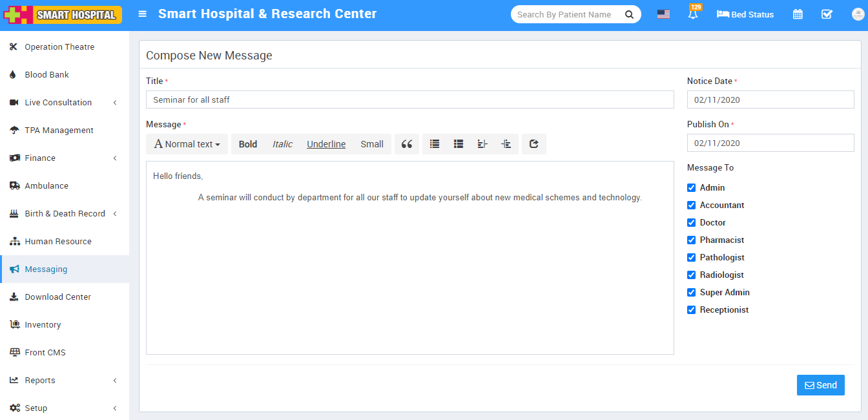The height and width of the screenshot is (420, 868).
Task: Open Human Resource in the sidebar
Action: click(58, 241)
